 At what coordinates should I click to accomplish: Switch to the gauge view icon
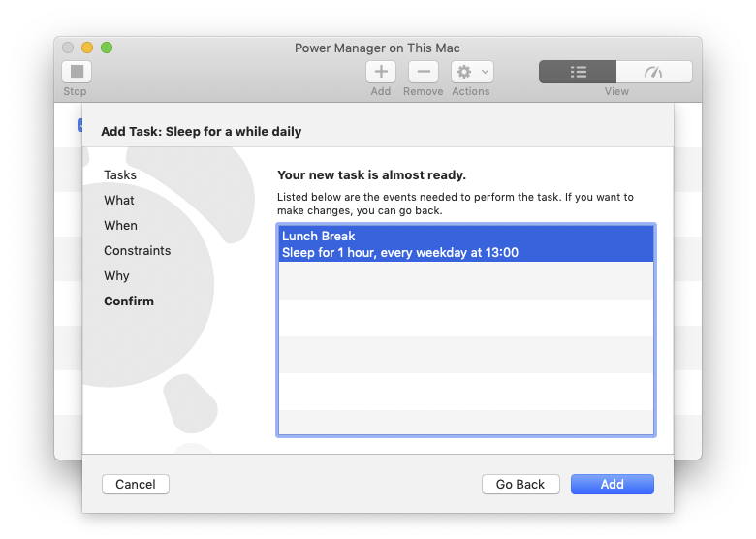click(653, 72)
